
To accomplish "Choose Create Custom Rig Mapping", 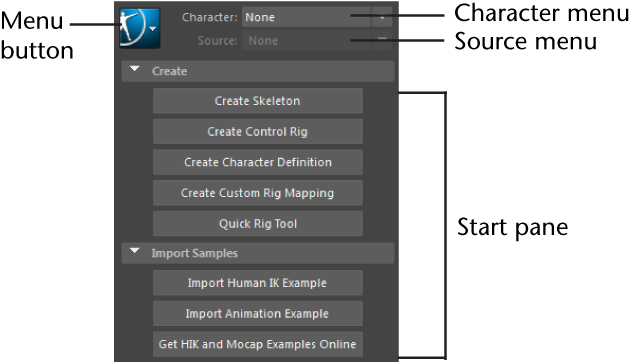I will (258, 193).
